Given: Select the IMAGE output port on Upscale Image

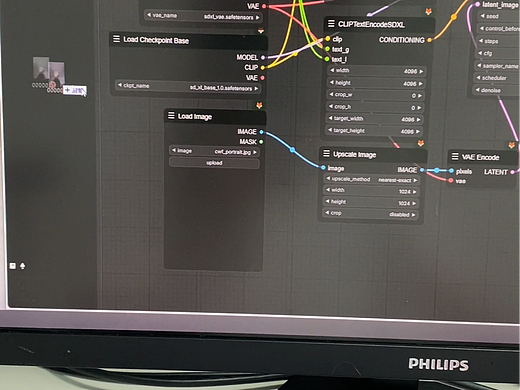Looking at the screenshot, I should point(422,170).
